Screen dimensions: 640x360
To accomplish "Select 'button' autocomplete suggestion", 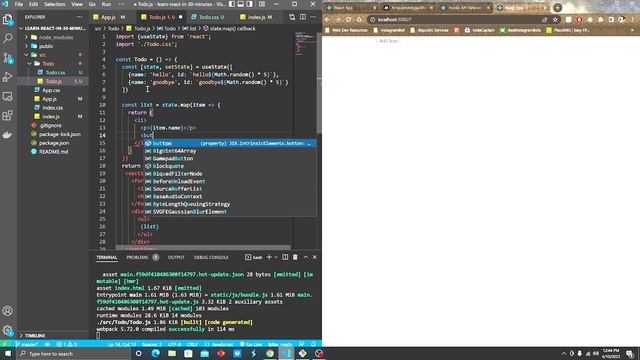I will 230,143.
